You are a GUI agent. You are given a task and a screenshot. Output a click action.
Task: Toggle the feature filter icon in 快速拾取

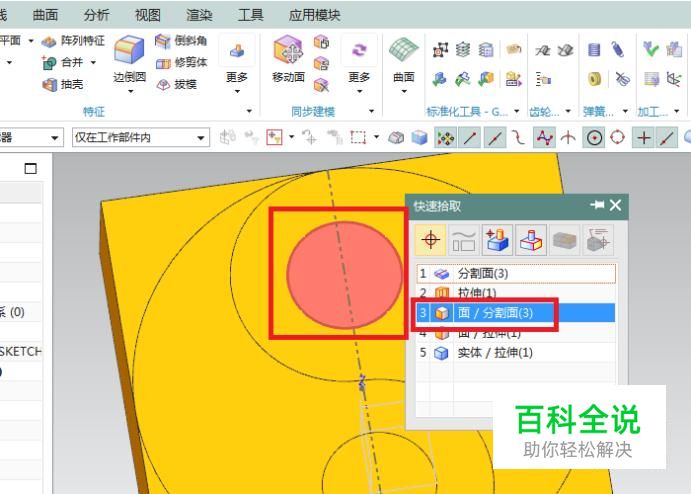point(497,240)
